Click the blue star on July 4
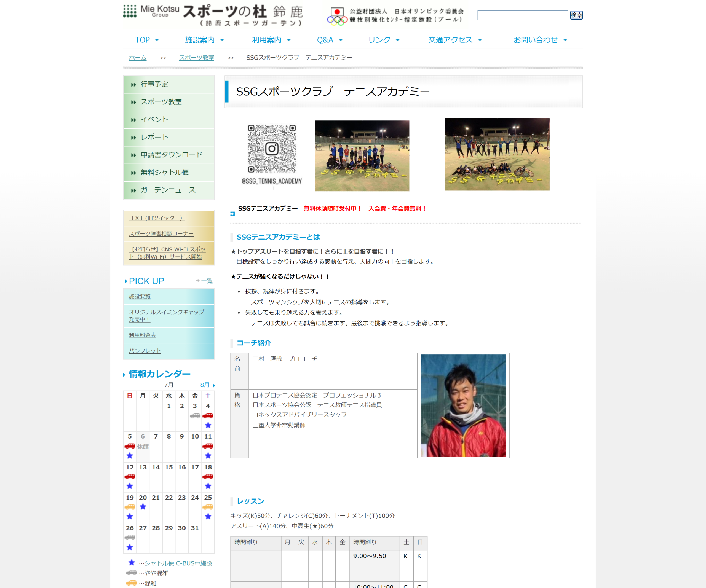706x588 pixels. pos(208,425)
